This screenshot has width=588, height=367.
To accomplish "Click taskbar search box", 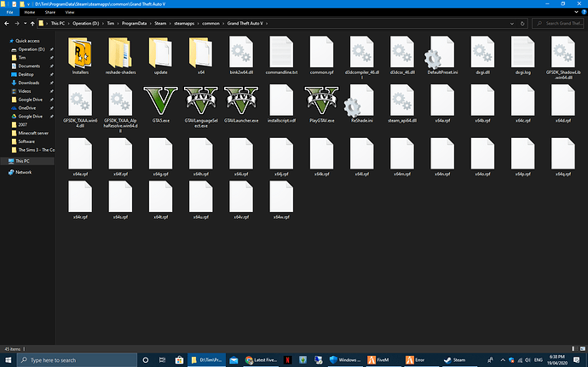I will coord(78,360).
